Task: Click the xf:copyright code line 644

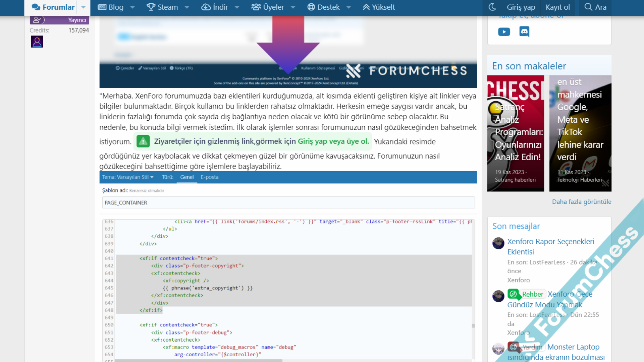Action: [186, 281]
